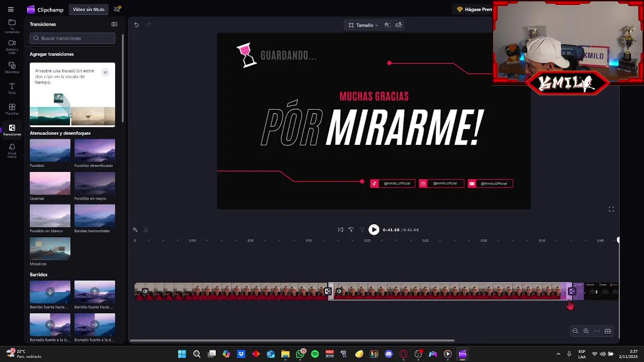Screen dimensions: 644x362
Task: Click Hágase Premium upgrade button
Action: 474,10
